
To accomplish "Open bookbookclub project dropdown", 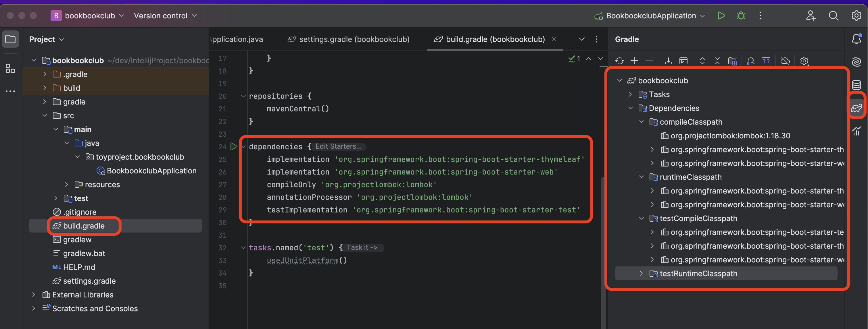I will point(88,16).
